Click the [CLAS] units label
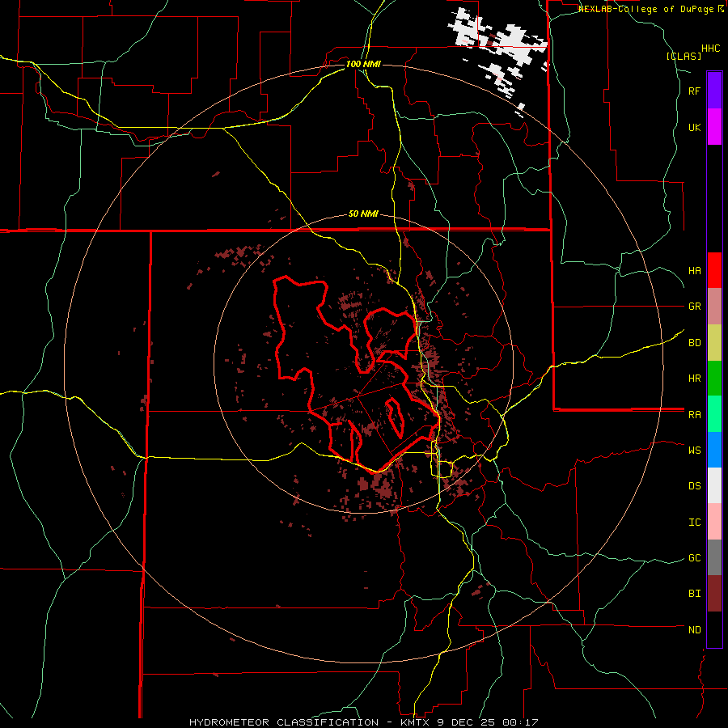 pyautogui.click(x=684, y=56)
